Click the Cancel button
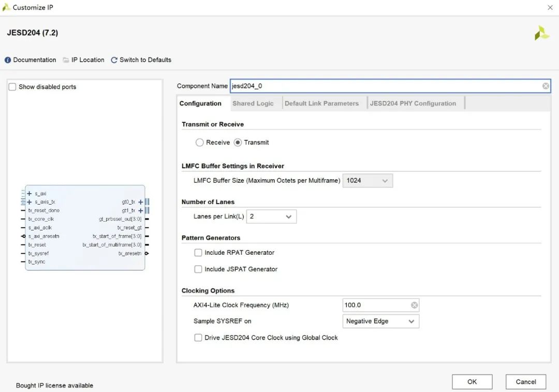 coord(526,382)
